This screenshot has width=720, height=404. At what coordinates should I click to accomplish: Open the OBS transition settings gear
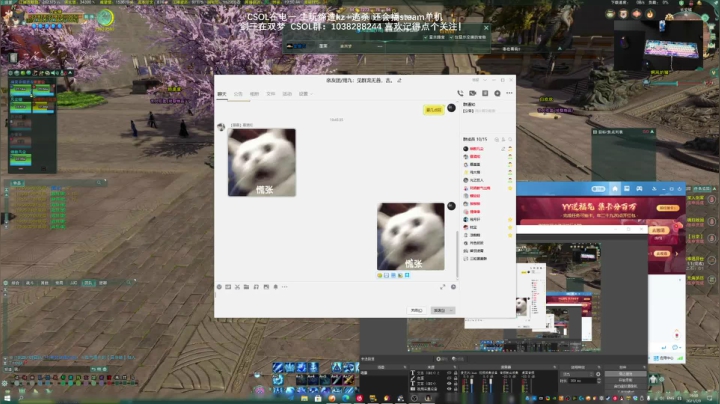598,374
